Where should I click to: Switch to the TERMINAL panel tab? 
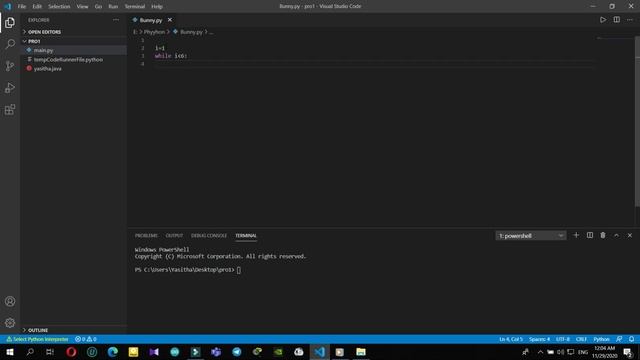pos(246,236)
